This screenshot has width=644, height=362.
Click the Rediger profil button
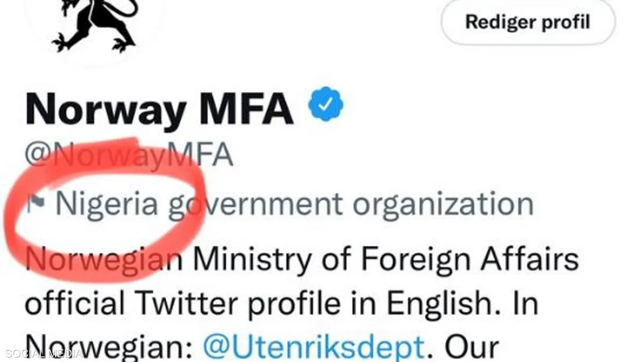point(528,23)
